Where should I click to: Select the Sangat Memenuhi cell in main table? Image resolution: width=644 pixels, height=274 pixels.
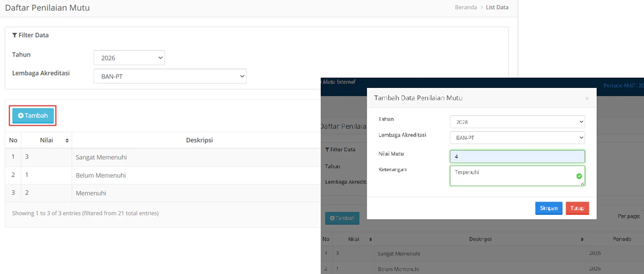click(x=101, y=157)
